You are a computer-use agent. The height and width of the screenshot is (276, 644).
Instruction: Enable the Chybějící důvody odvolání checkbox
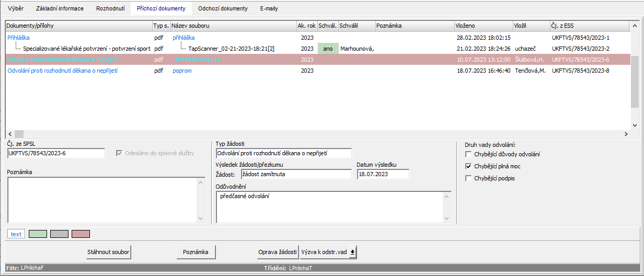(x=468, y=154)
